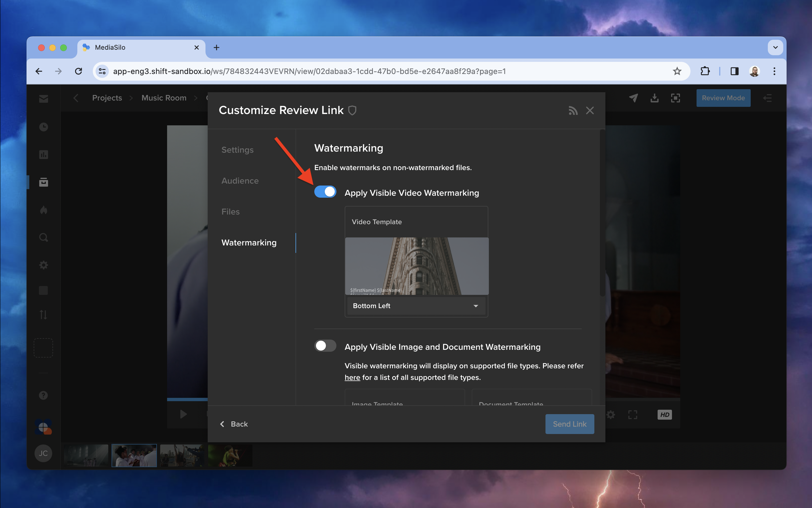
Task: Click the dashed drop zone in sidebar
Action: 43,348
